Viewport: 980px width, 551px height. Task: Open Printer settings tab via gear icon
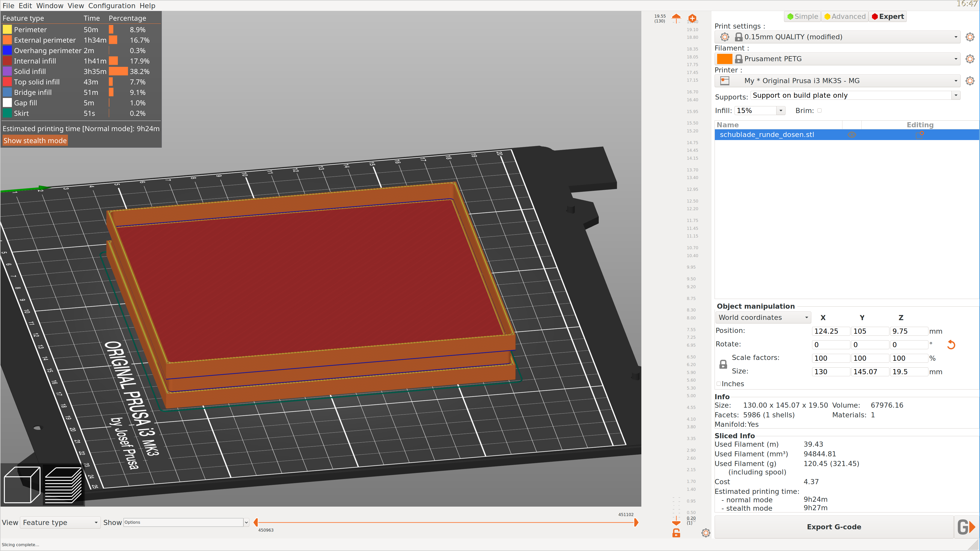coord(970,81)
